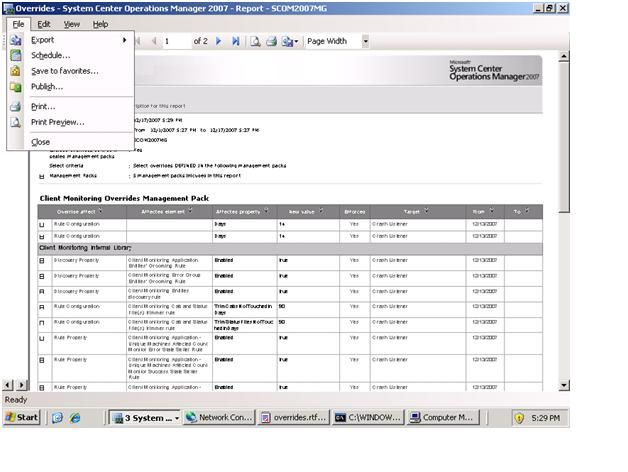Click the File menu title
This screenshot has height=472, width=628.
[x=18, y=24]
